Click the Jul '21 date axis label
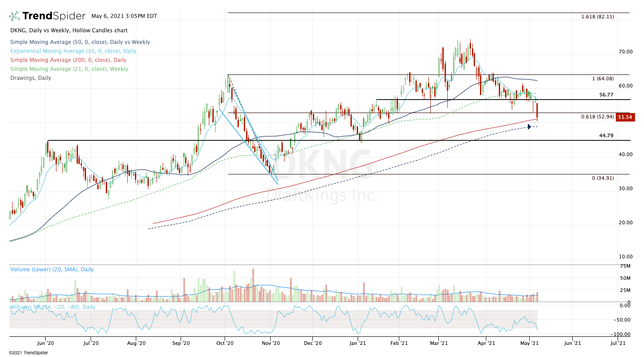 618,344
